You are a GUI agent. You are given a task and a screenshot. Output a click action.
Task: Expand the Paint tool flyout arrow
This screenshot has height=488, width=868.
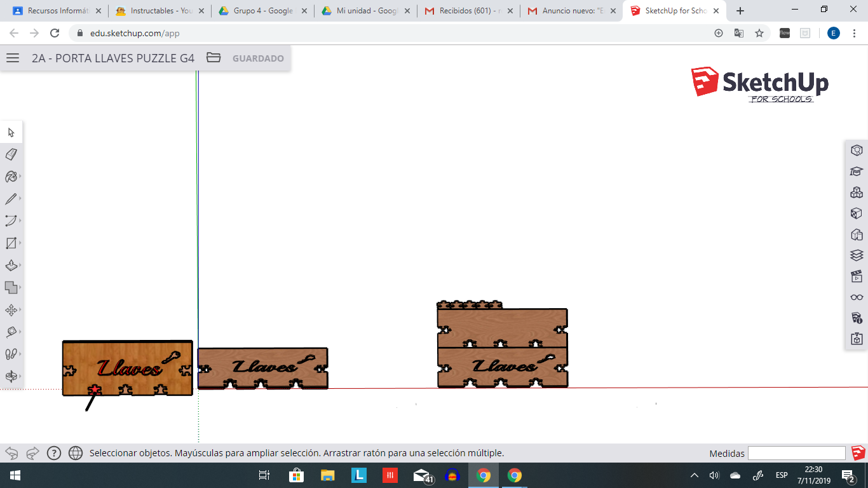(x=20, y=177)
